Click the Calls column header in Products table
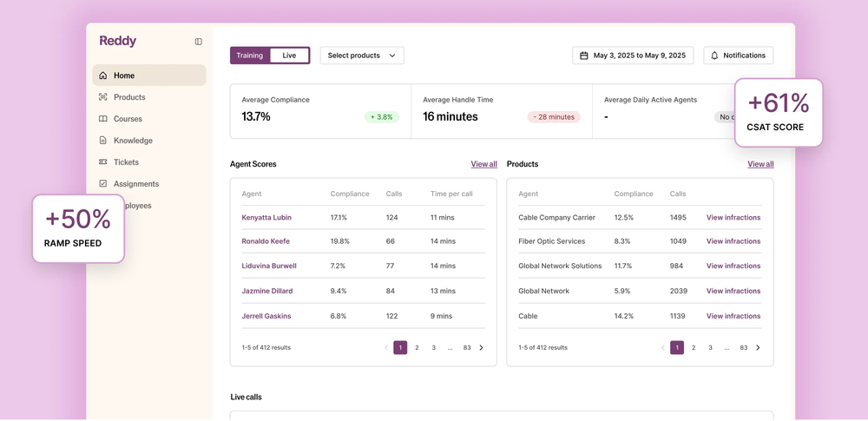The width and height of the screenshot is (868, 421). 678,194
